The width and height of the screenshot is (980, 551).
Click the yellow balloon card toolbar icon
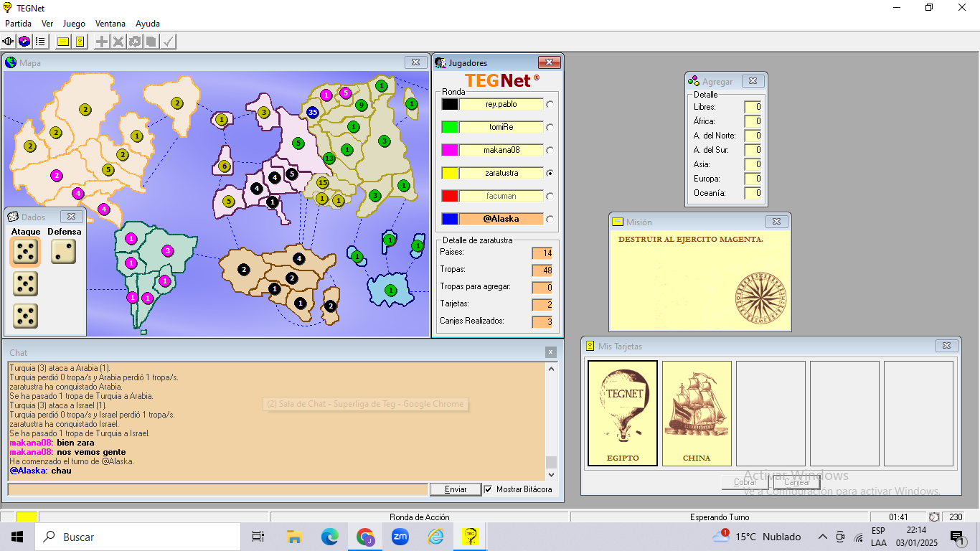point(80,42)
